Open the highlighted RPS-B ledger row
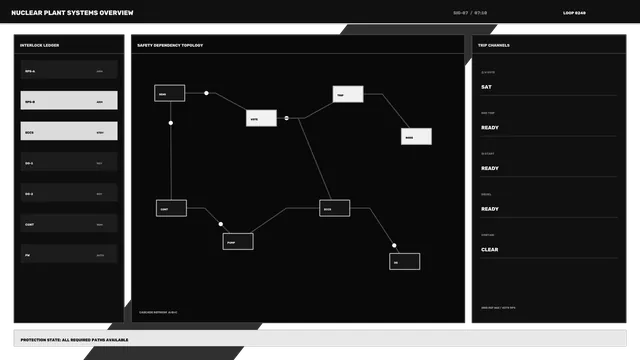640x360 pixels. click(69, 100)
